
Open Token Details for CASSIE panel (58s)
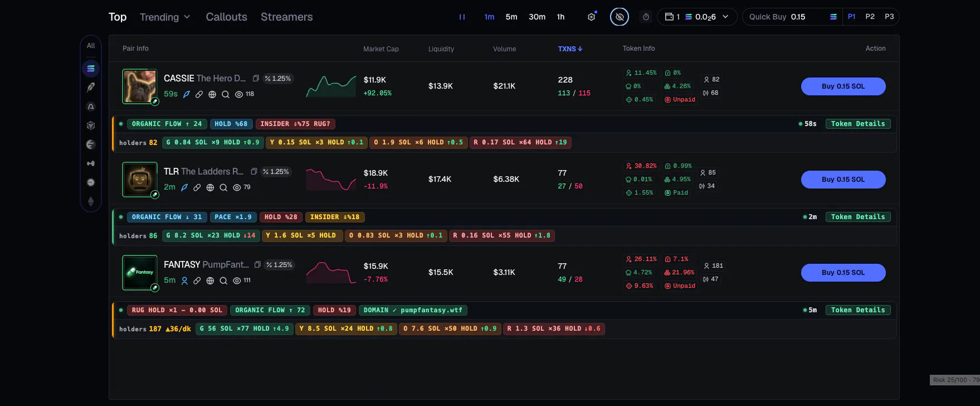pos(858,124)
